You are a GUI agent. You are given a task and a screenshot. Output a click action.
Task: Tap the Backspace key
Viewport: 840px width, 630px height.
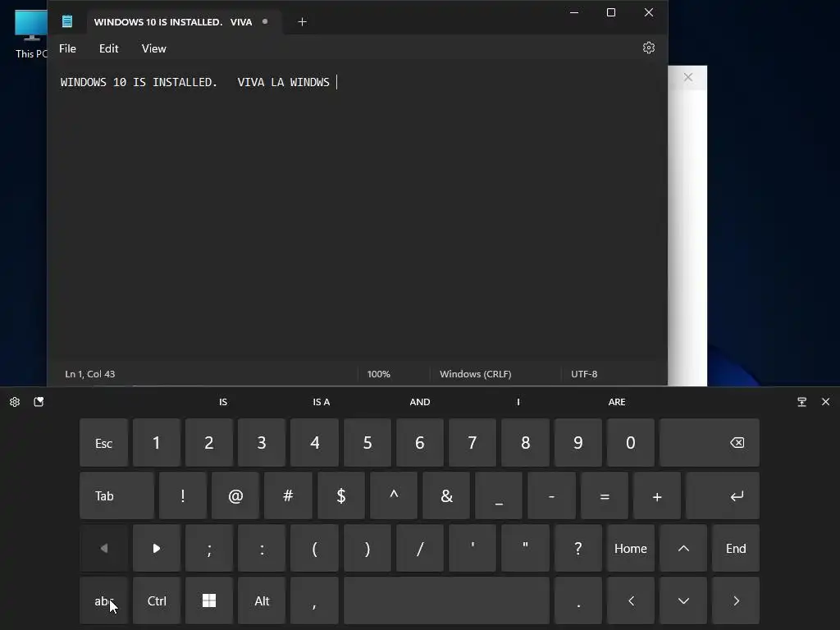[710, 442]
